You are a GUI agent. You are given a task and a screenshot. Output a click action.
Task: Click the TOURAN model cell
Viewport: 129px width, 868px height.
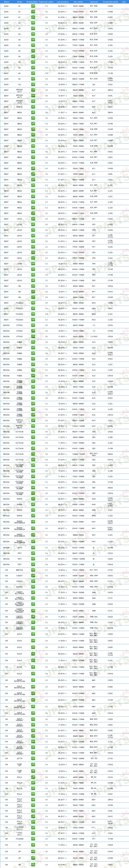pyautogui.click(x=19, y=839)
